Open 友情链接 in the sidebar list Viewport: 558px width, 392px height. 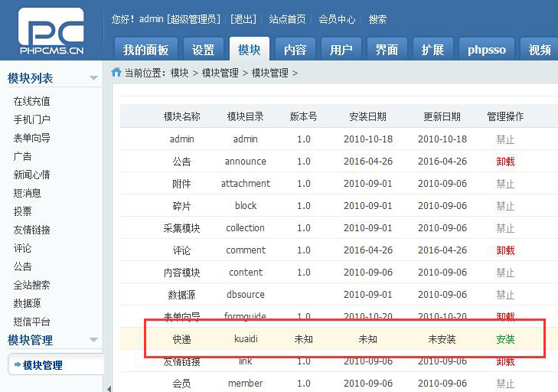point(32,230)
